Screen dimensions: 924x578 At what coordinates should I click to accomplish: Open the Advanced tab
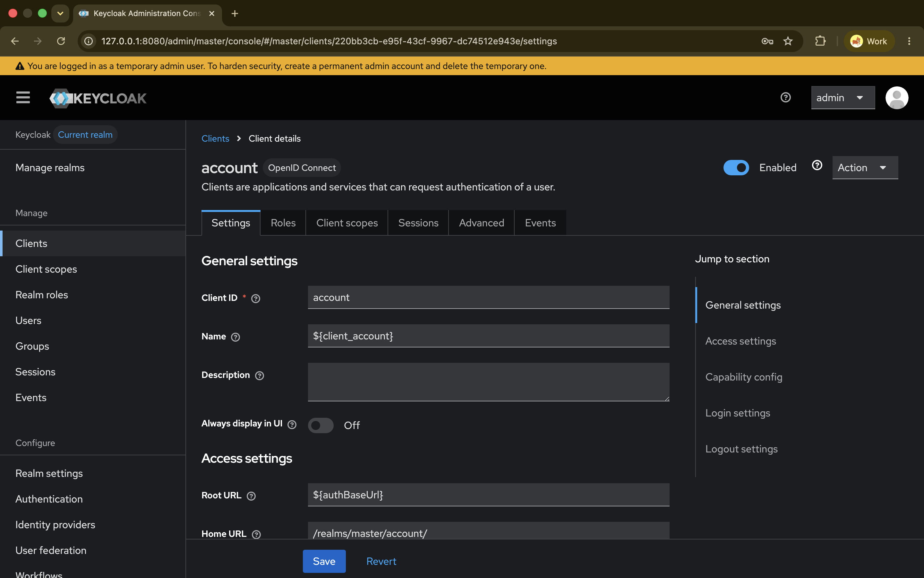(482, 223)
